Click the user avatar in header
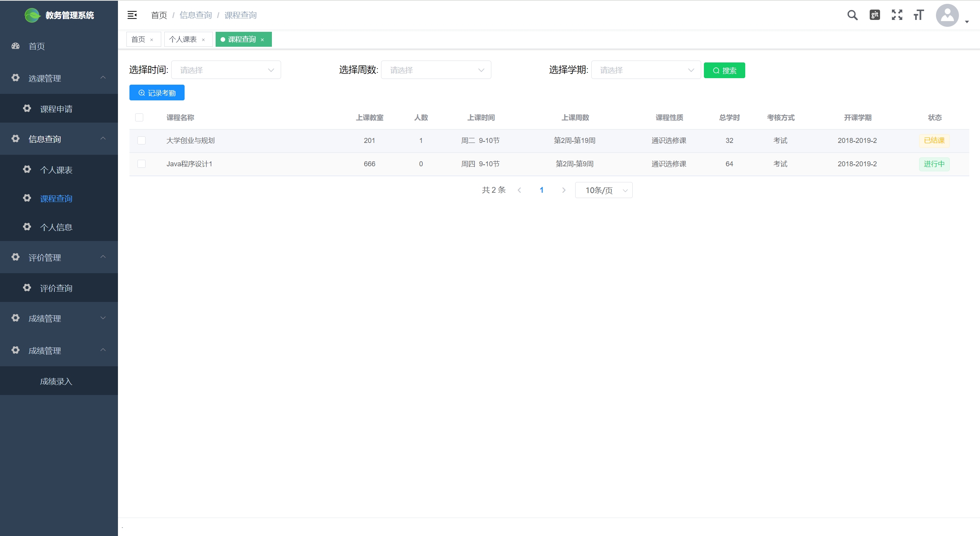The width and height of the screenshot is (980, 536). pos(947,15)
